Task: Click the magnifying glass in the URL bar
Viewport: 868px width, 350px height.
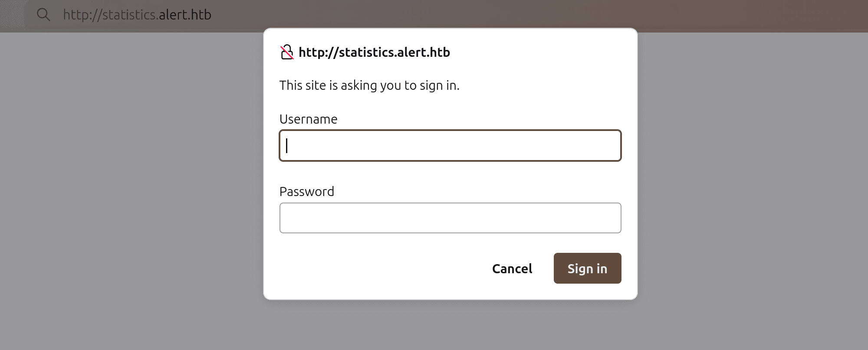Action: tap(44, 14)
